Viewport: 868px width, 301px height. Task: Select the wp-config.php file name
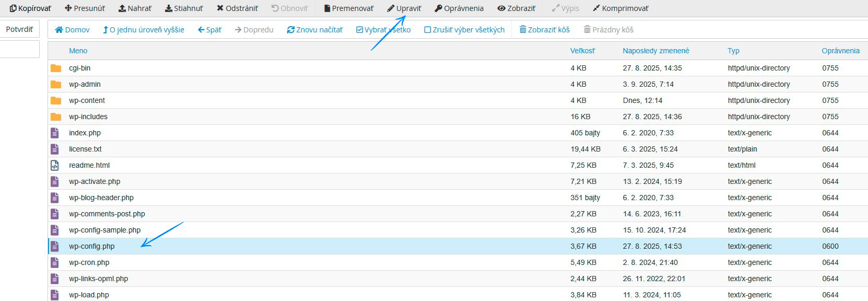(92, 246)
